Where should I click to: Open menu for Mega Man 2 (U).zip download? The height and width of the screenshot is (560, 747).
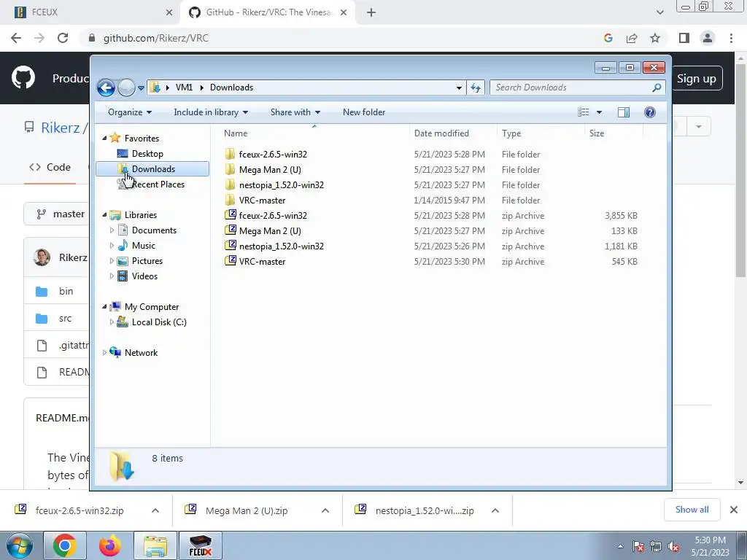pos(325,510)
